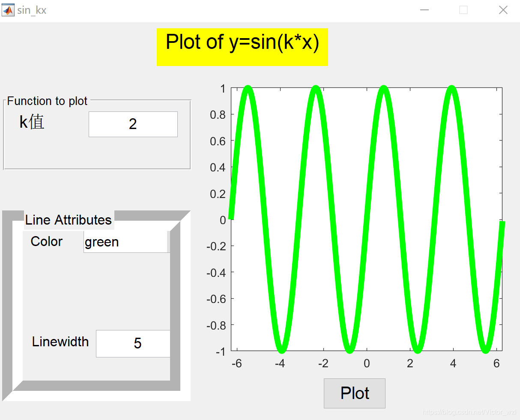Click the MATLAB icon in the title bar

click(x=8, y=10)
